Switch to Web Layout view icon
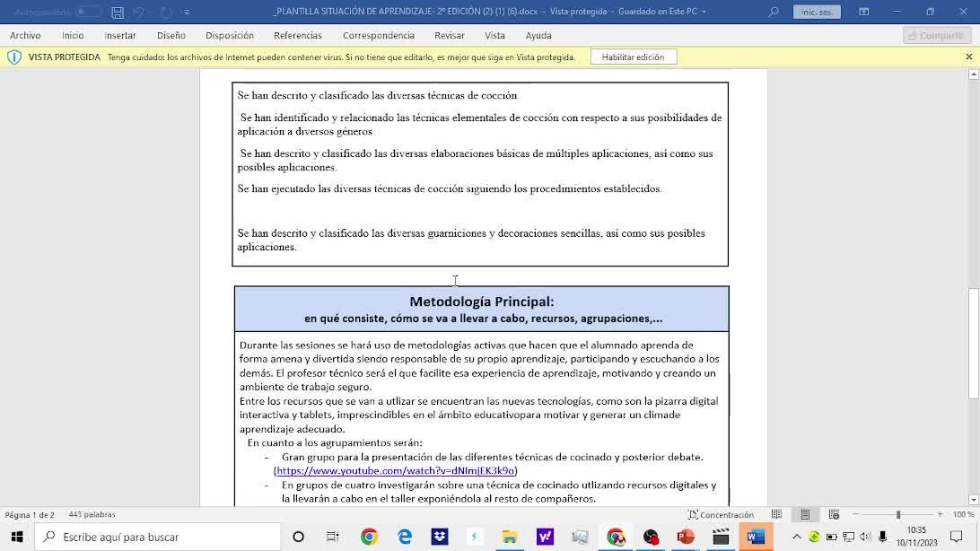The width and height of the screenshot is (980, 551). click(834, 514)
